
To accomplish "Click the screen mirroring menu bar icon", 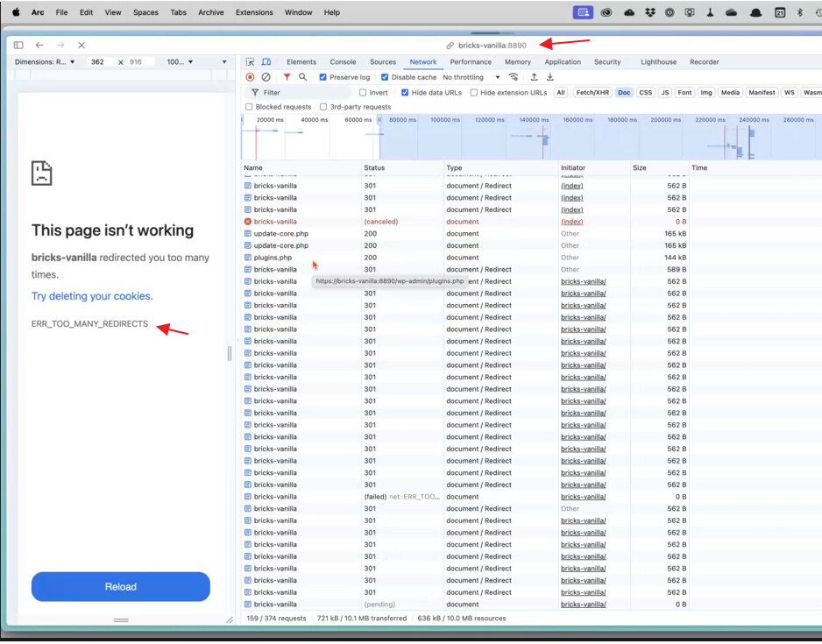I will pos(583,12).
